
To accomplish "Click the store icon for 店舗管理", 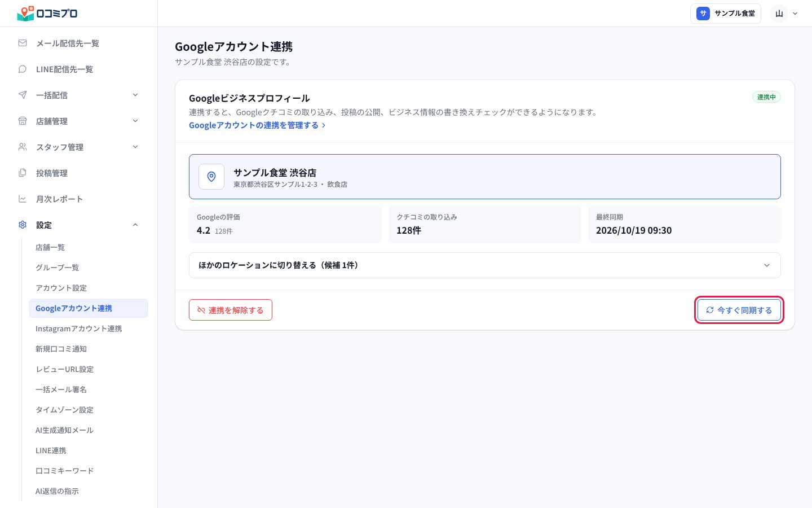I will (23, 121).
